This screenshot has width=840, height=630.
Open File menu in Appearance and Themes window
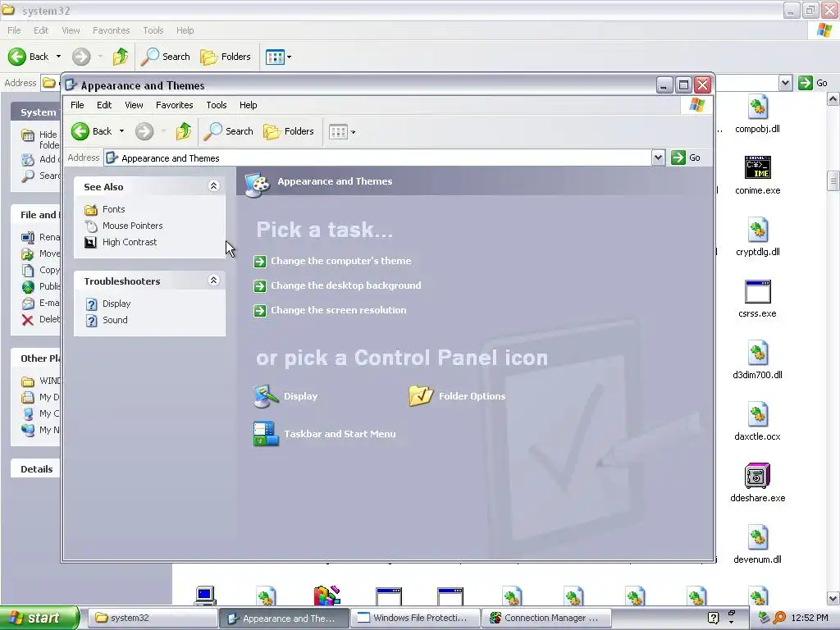point(77,105)
